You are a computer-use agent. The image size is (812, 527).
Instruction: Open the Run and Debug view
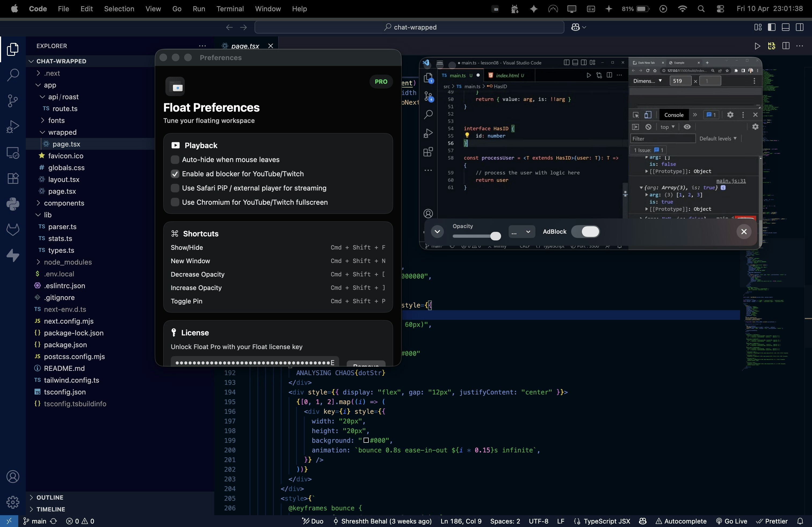13,126
